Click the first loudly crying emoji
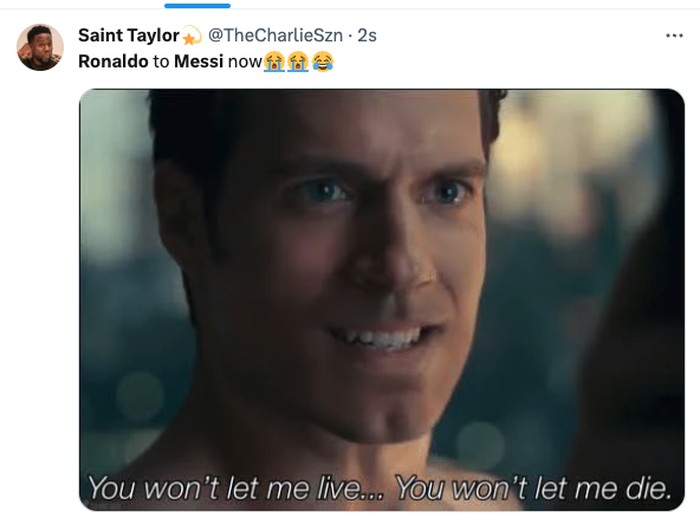 click(x=275, y=61)
